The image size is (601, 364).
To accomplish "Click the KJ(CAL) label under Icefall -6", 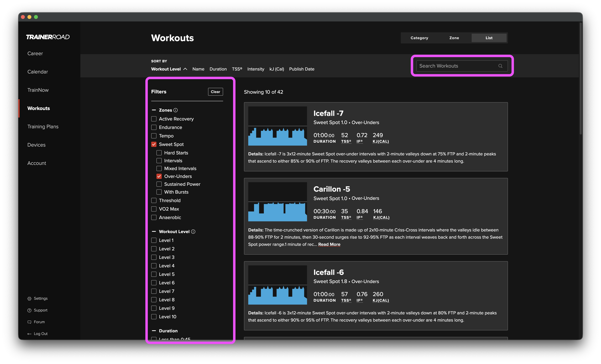I will 381,300.
